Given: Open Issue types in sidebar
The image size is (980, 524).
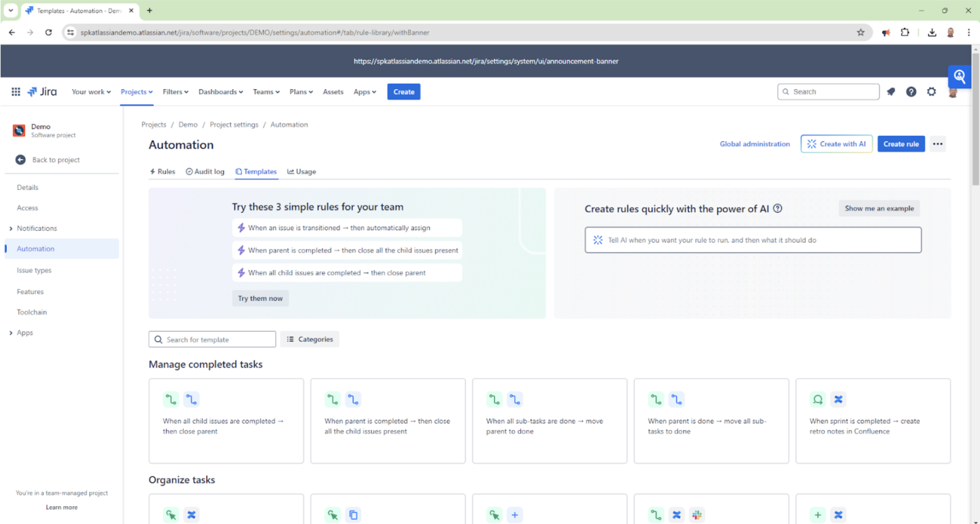Looking at the screenshot, I should tap(34, 271).
